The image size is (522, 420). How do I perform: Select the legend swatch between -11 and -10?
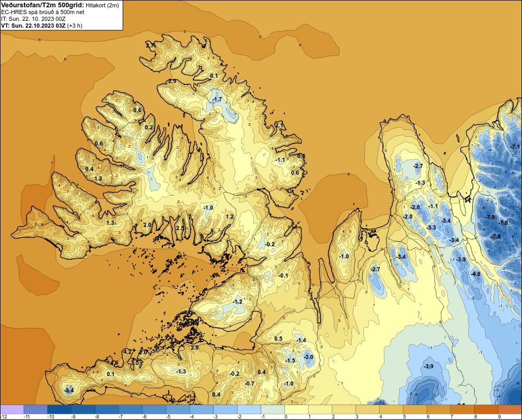(x=35, y=409)
